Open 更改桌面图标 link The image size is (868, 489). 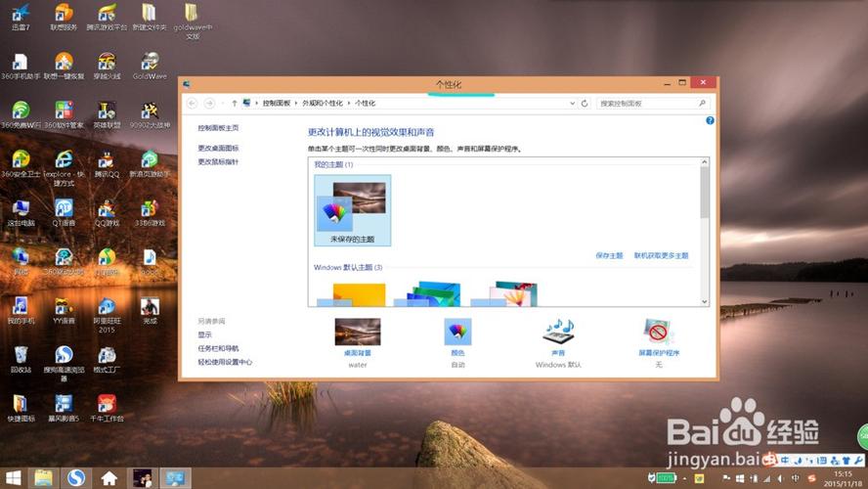click(x=218, y=148)
